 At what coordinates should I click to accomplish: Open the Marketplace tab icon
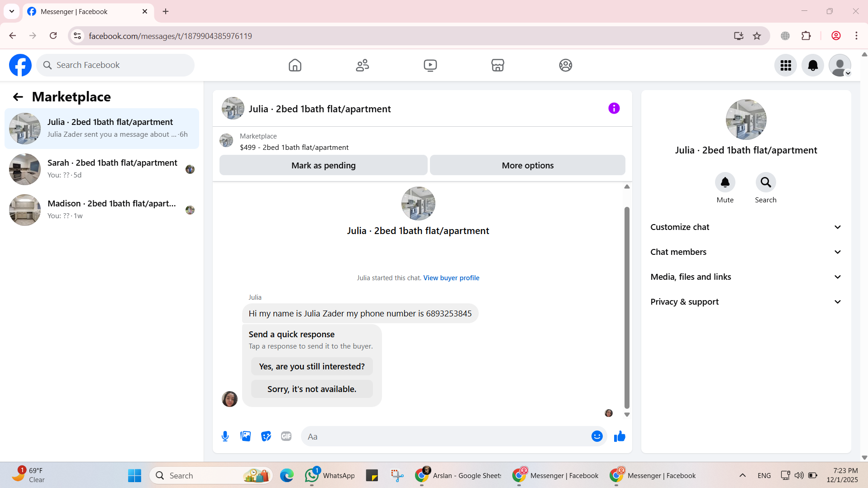pyautogui.click(x=498, y=65)
